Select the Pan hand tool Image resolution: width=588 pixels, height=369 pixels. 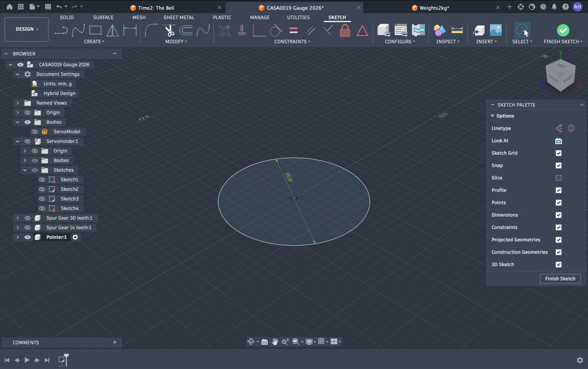click(x=275, y=342)
